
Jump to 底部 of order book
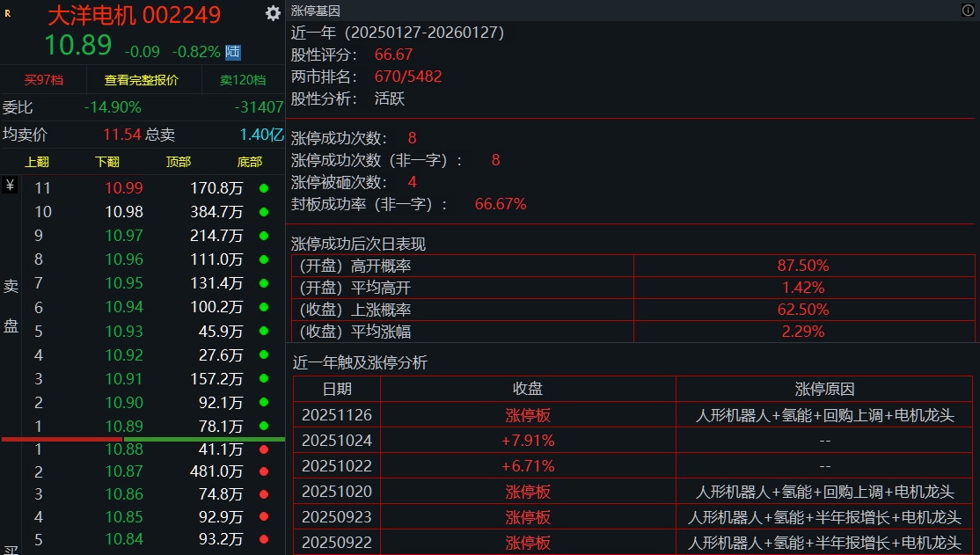click(250, 162)
